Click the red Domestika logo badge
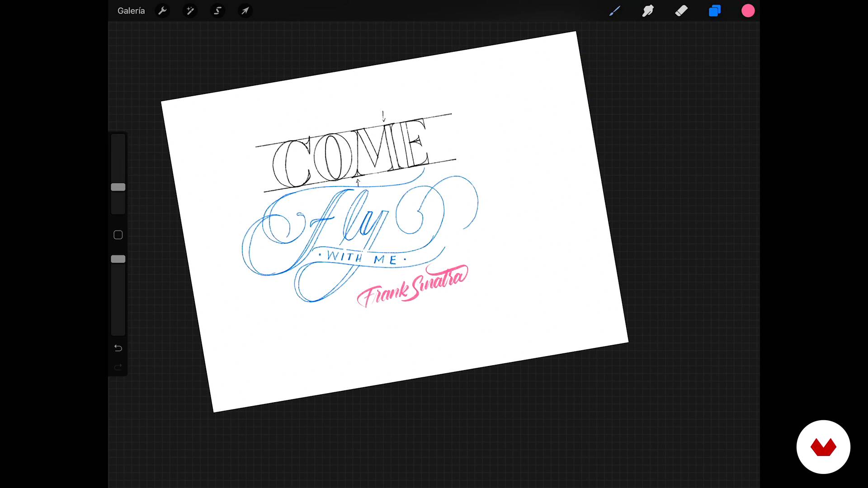 [x=823, y=447]
